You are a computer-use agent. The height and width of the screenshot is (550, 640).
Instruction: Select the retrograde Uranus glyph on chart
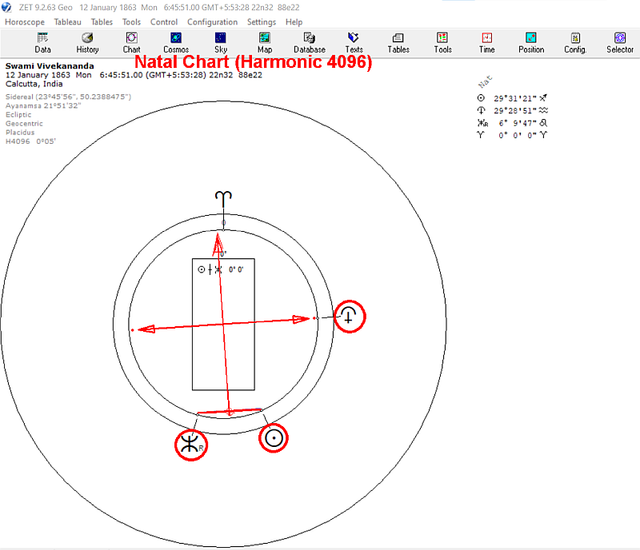coord(191,445)
